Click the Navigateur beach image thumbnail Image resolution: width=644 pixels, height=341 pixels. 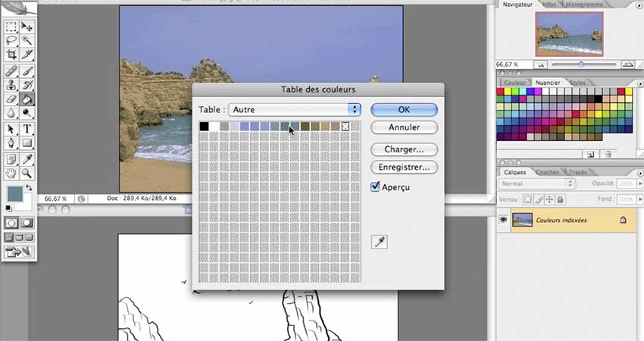[568, 35]
